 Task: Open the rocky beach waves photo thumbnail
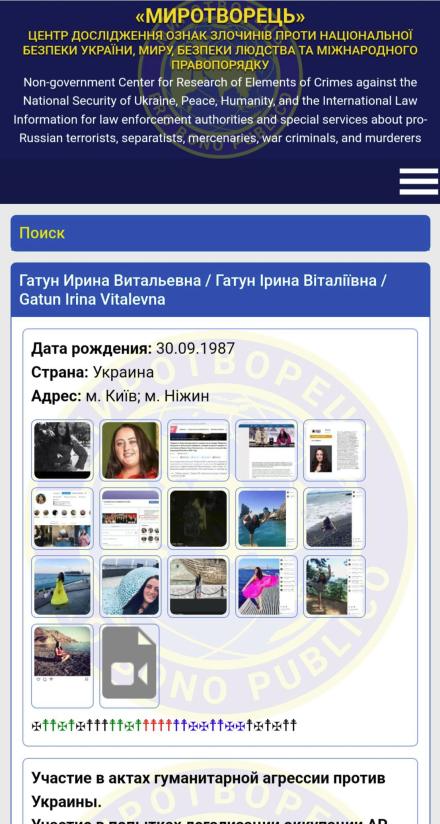point(334,519)
